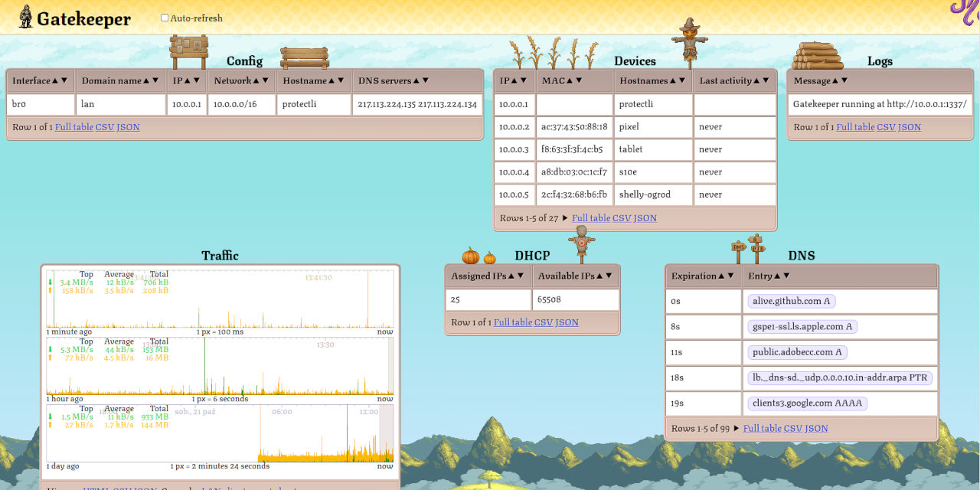The height and width of the screenshot is (490, 980).
Task: Sort by Domain name ascending arrow
Action: 147,80
